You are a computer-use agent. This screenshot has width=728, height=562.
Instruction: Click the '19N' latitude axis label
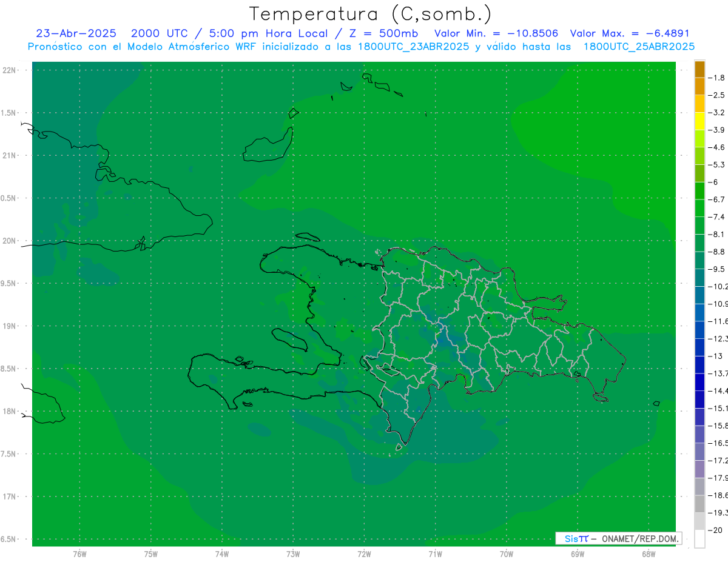[8, 326]
